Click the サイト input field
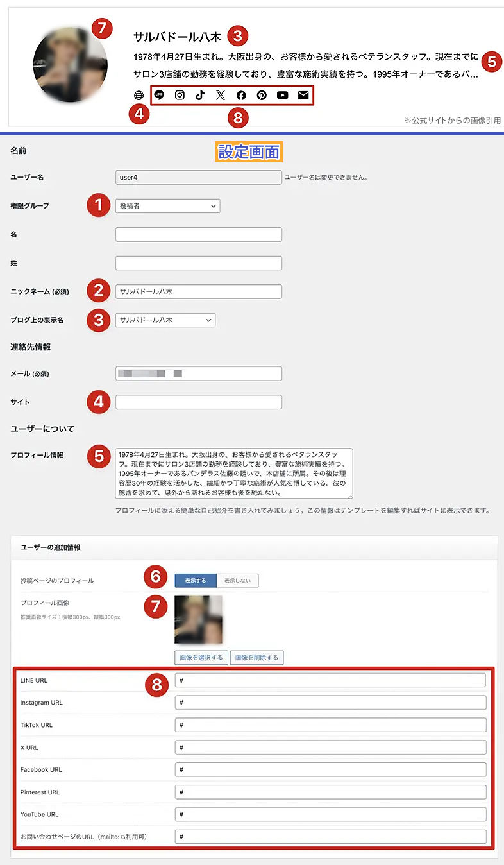 tap(199, 402)
